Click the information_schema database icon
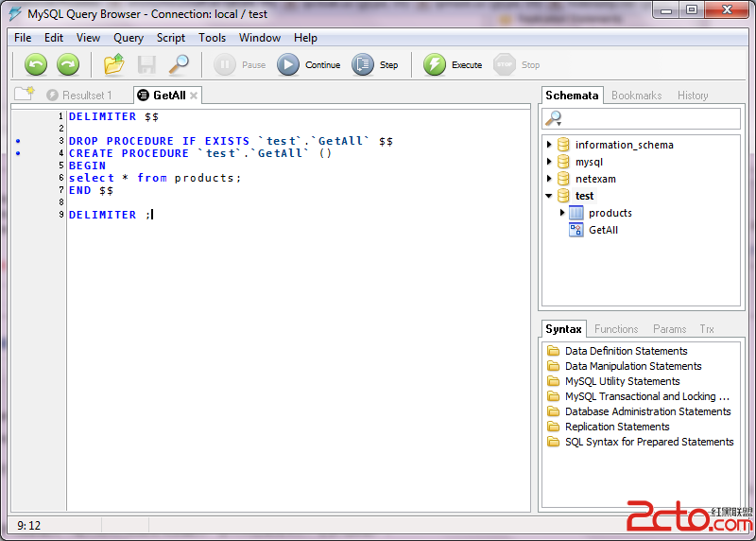The width and height of the screenshot is (756, 541). [563, 145]
